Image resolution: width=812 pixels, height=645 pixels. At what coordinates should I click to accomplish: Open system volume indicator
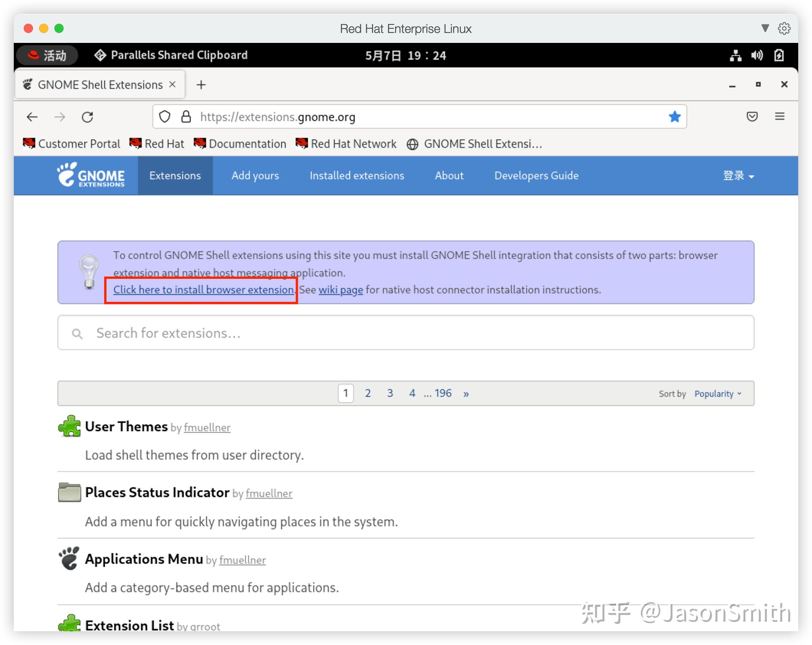(x=756, y=56)
